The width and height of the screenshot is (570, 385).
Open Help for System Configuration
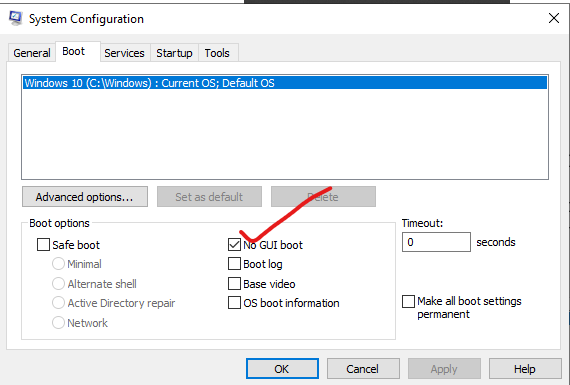tap(525, 369)
